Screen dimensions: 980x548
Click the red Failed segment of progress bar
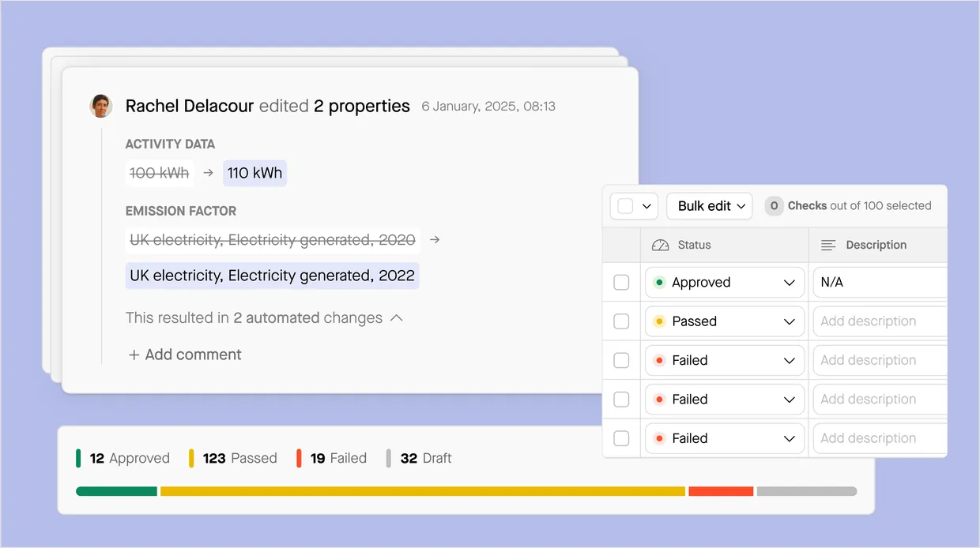[x=720, y=491]
